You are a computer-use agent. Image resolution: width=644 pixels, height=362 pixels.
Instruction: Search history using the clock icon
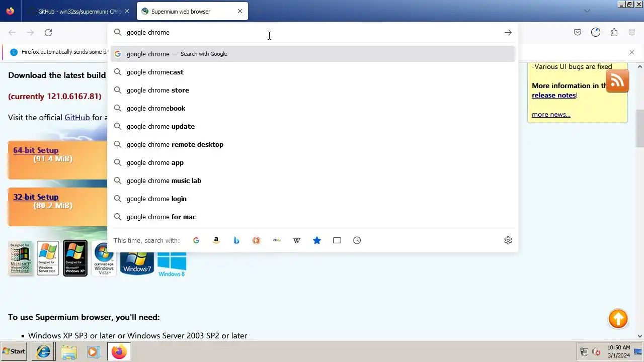(357, 240)
